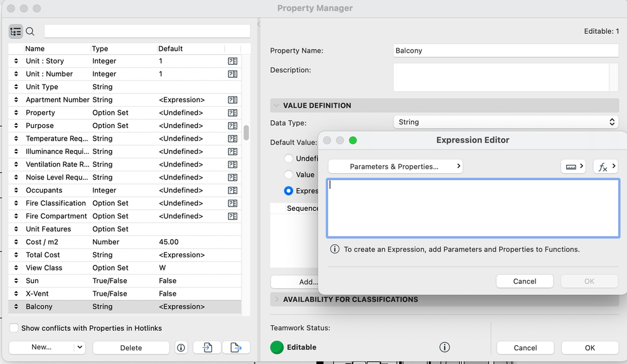
Task: Click the info icon beside Delete button
Action: point(181,348)
